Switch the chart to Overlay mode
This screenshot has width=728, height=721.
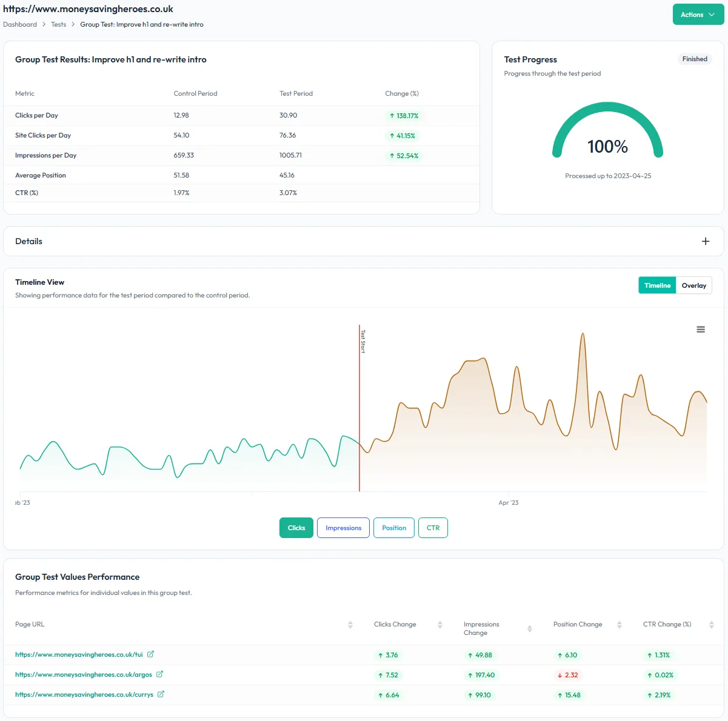[x=693, y=285]
